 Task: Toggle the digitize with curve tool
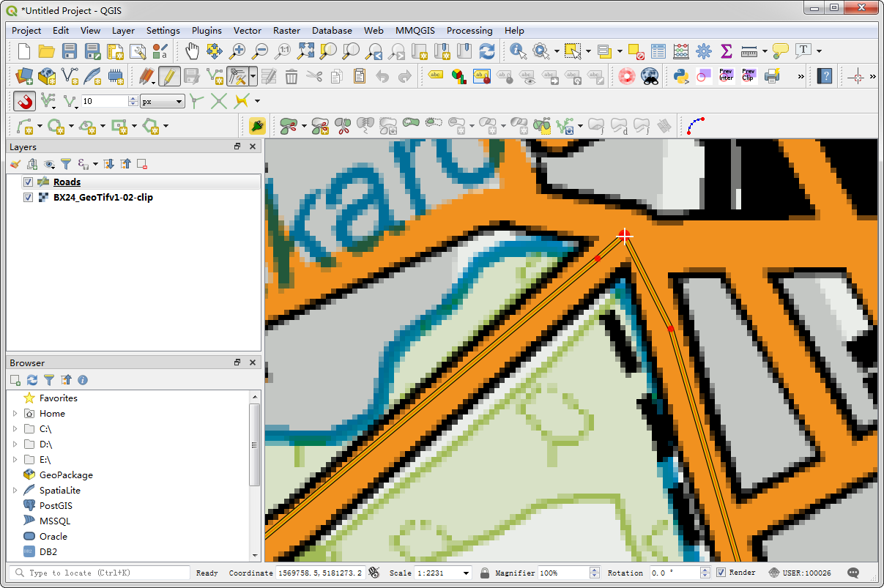[x=696, y=126]
